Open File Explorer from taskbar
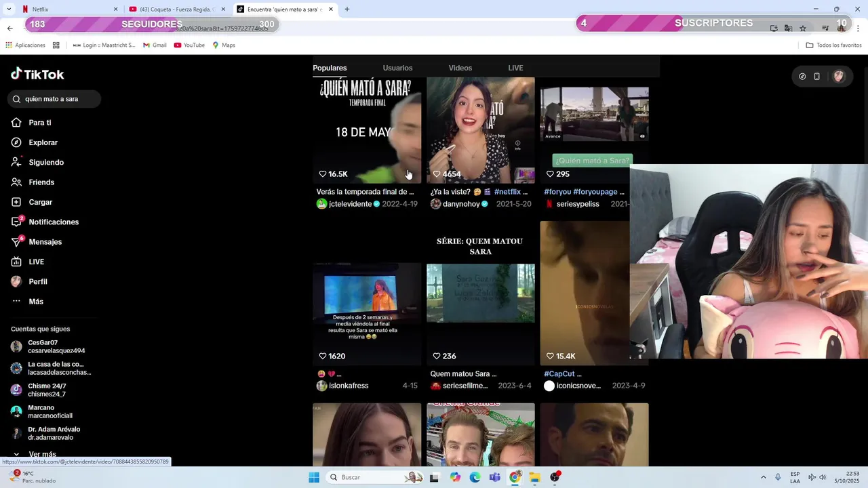This screenshot has height=488, width=868. click(534, 477)
